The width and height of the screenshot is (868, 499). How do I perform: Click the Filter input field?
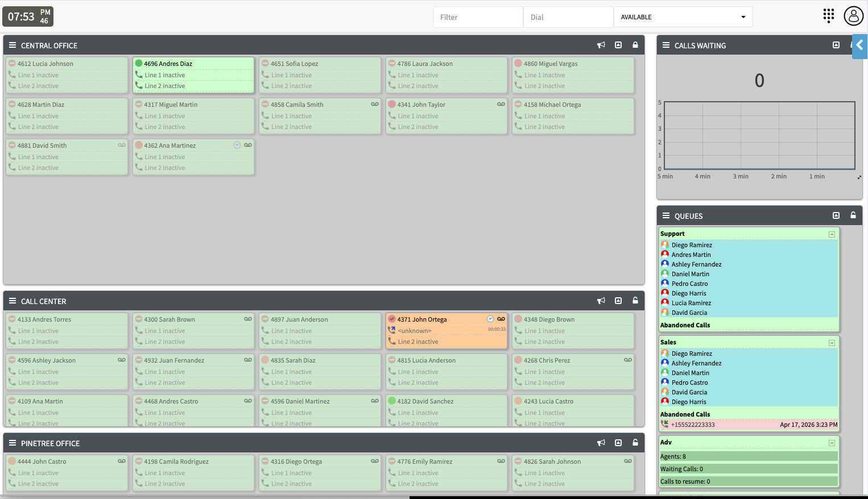(477, 17)
